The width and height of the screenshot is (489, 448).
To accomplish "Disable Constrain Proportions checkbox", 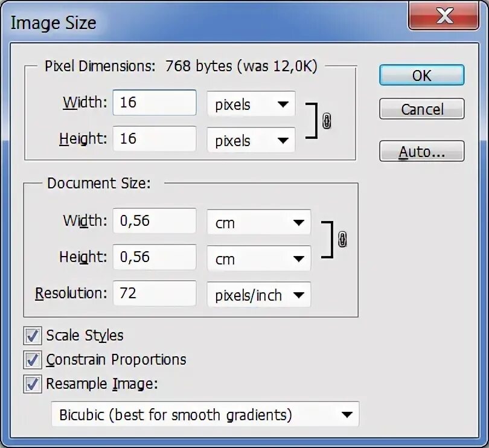I will [x=33, y=360].
